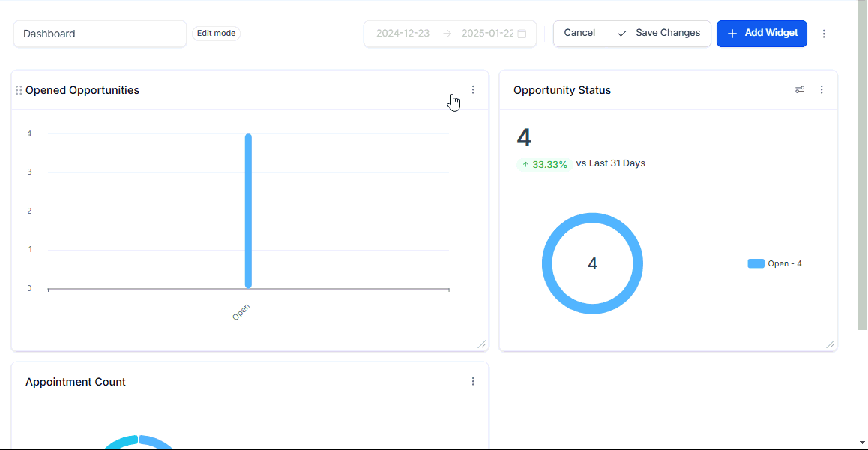Screen dimensions: 868x450
Task: Click the Opened Opportunities widget title
Action: click(82, 90)
